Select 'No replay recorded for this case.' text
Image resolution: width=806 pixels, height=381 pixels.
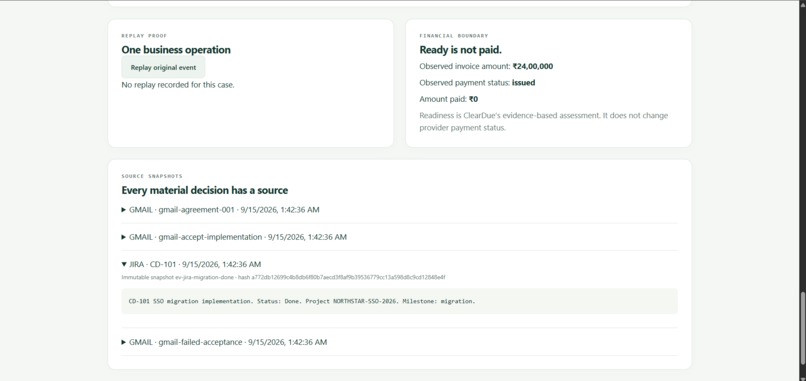[x=178, y=85]
